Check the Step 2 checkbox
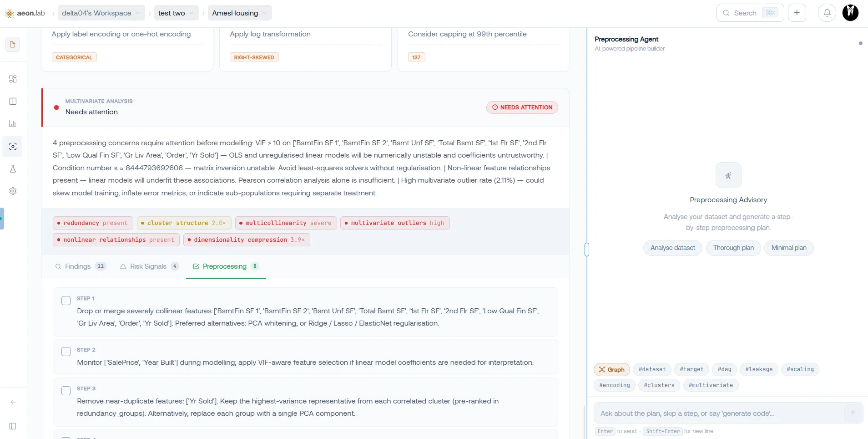This screenshot has width=868, height=439. (x=66, y=352)
